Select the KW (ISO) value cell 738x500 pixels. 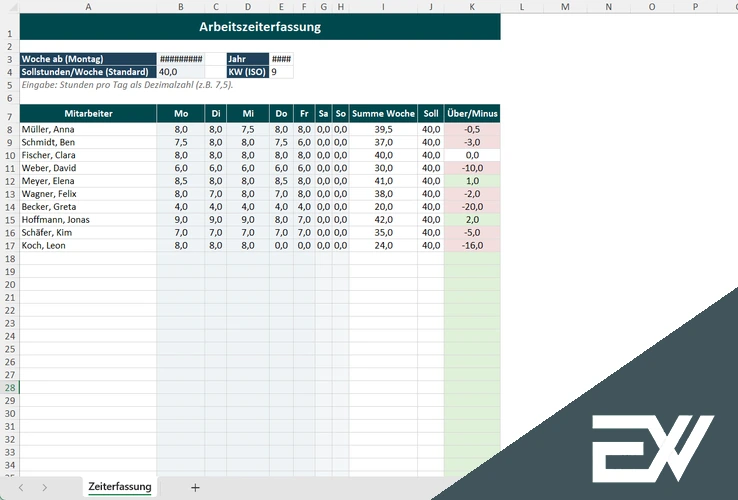[x=281, y=72]
